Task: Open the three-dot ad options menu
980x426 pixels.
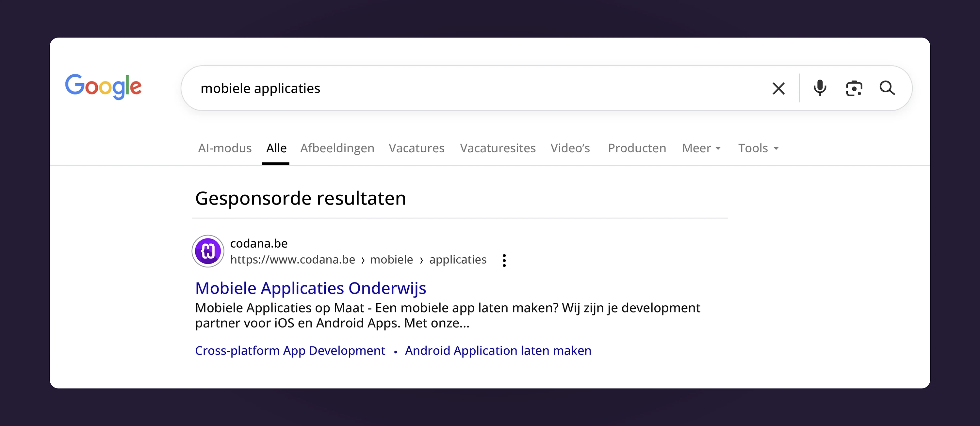Action: [x=504, y=261]
